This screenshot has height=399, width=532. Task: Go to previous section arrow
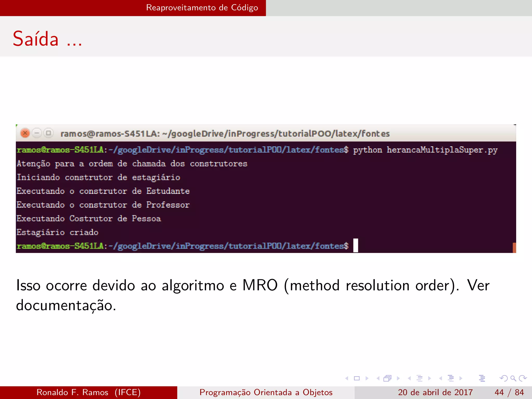pos(441,378)
